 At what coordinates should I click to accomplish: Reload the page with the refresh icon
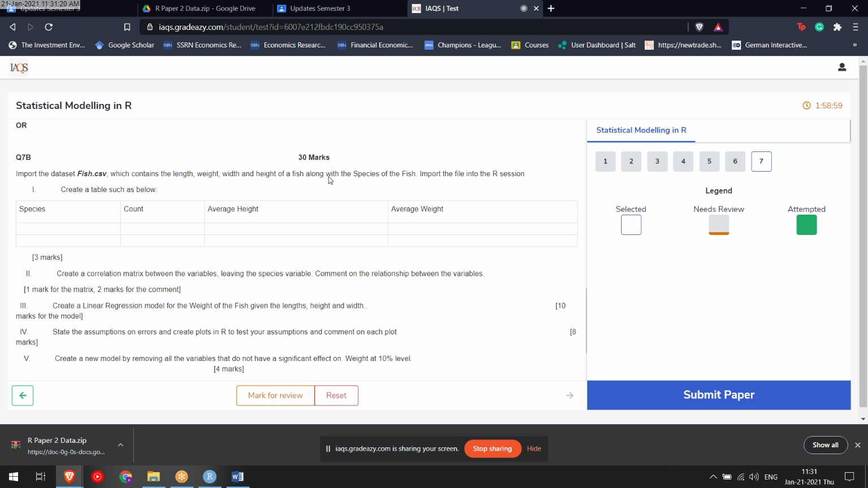(49, 27)
